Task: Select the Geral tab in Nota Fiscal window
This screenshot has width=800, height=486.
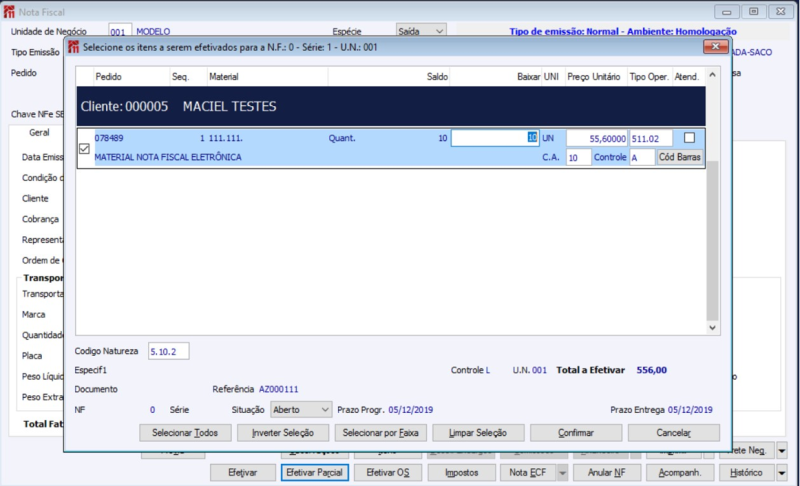Action: pyautogui.click(x=39, y=133)
